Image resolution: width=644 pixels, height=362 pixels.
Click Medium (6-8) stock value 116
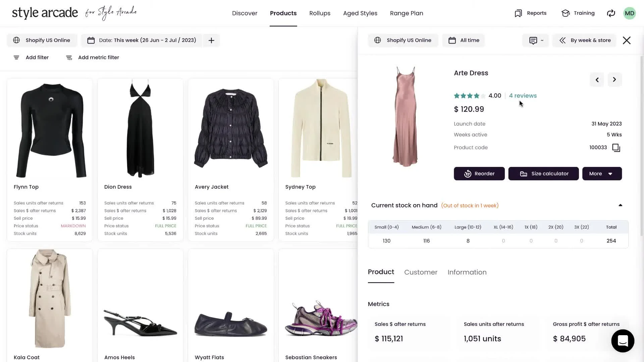click(x=426, y=241)
